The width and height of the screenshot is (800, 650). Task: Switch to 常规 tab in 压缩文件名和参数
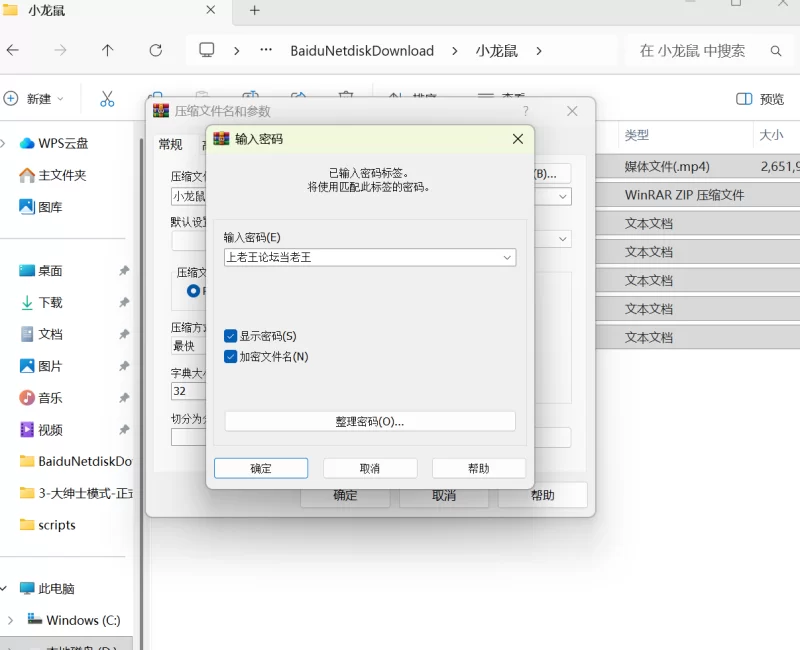click(x=170, y=144)
